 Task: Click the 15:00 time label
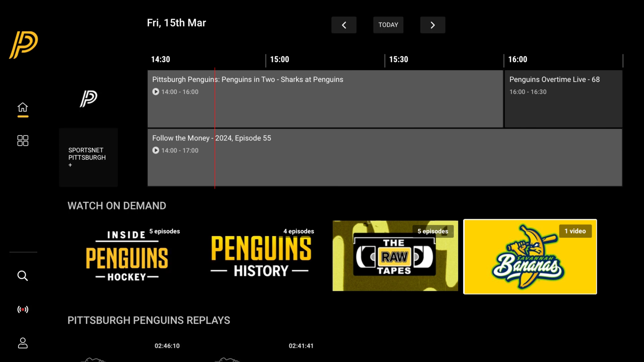pos(280,59)
